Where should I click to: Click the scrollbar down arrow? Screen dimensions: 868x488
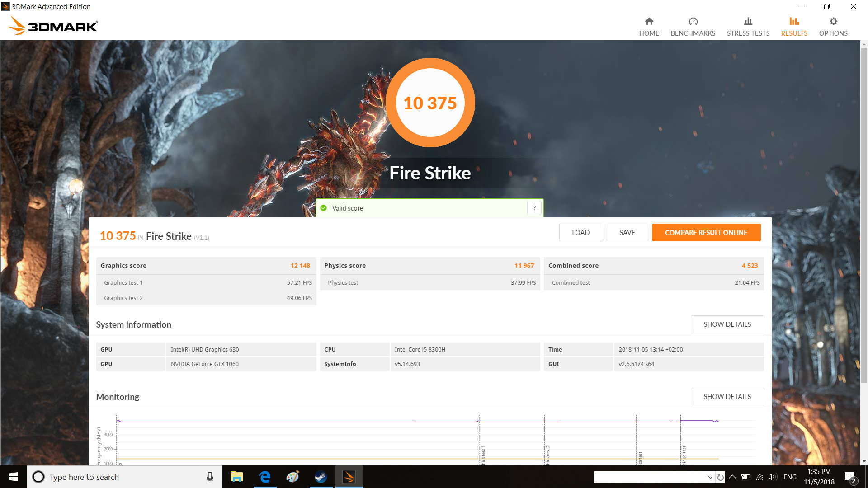pos(864,462)
